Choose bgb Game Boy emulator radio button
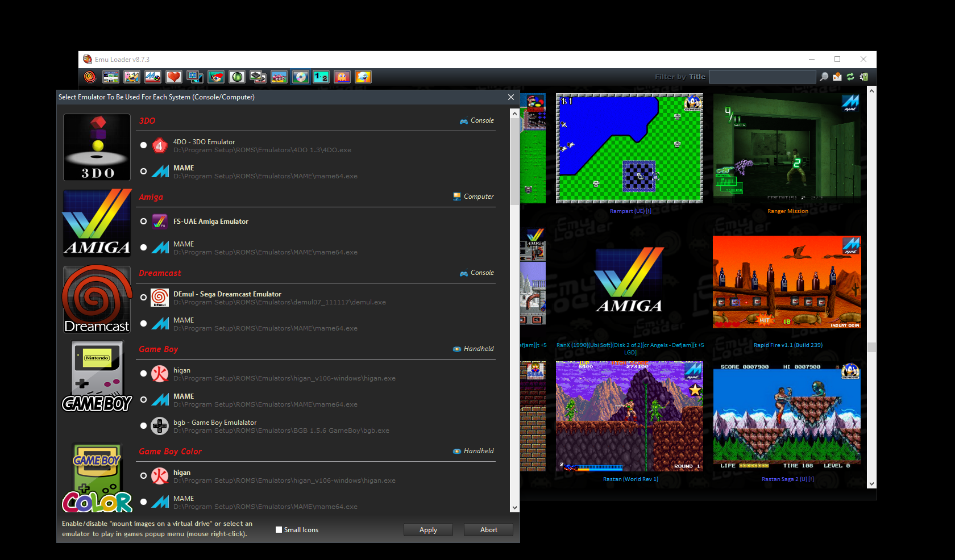The width and height of the screenshot is (955, 560). (144, 426)
